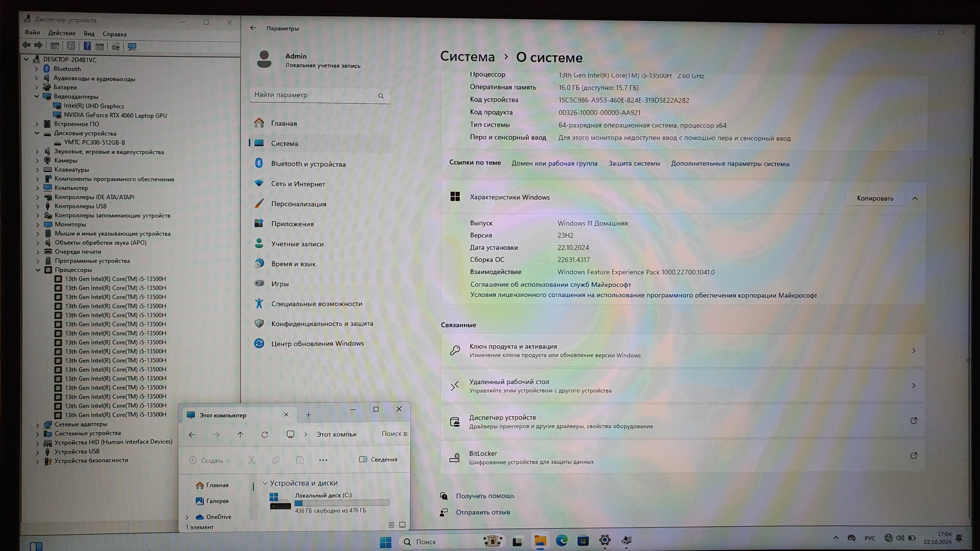
Task: Open the Вид menu in Device Manager
Action: [x=89, y=33]
